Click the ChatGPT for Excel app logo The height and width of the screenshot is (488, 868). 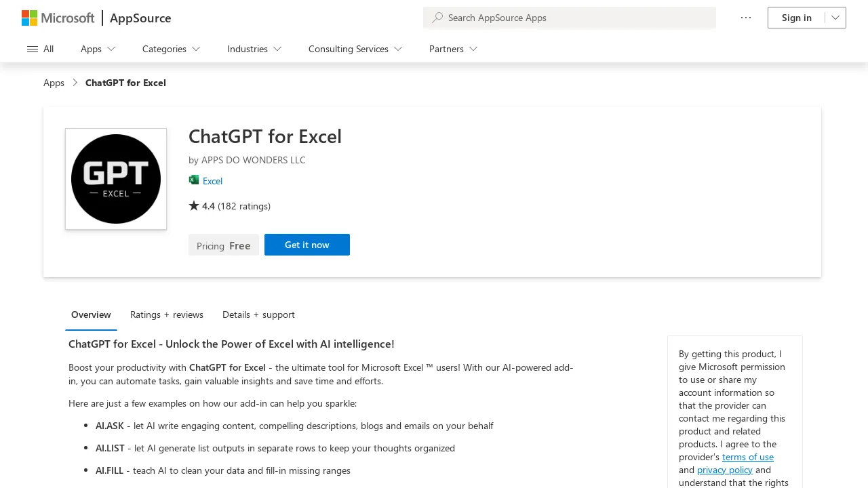(115, 178)
